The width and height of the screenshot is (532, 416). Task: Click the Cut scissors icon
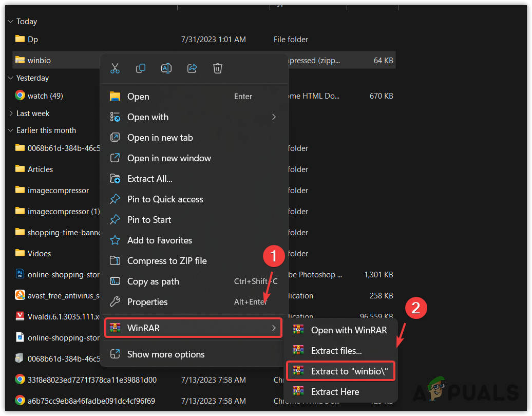click(x=115, y=68)
